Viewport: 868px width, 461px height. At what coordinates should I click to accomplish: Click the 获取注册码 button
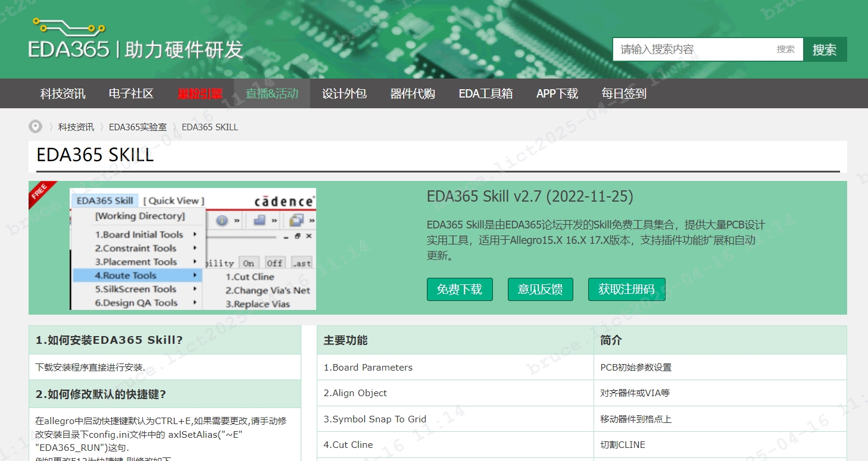click(627, 289)
